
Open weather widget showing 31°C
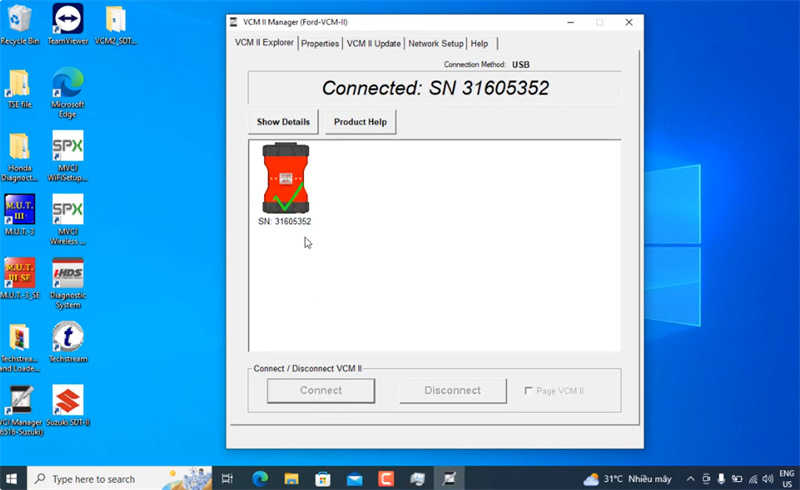pyautogui.click(x=628, y=479)
